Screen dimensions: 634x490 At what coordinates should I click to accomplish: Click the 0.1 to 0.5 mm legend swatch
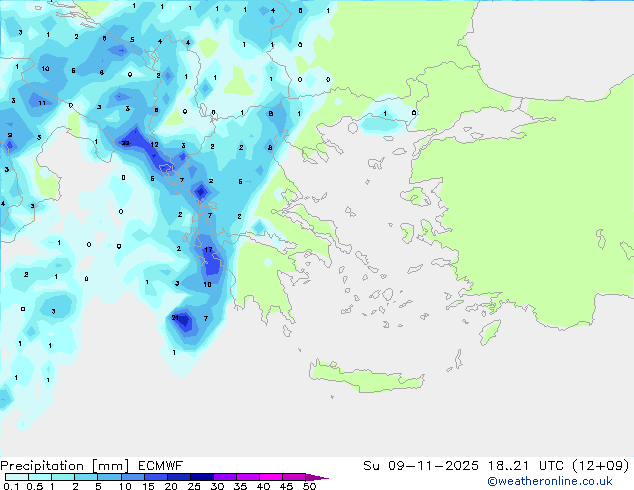tap(17, 477)
